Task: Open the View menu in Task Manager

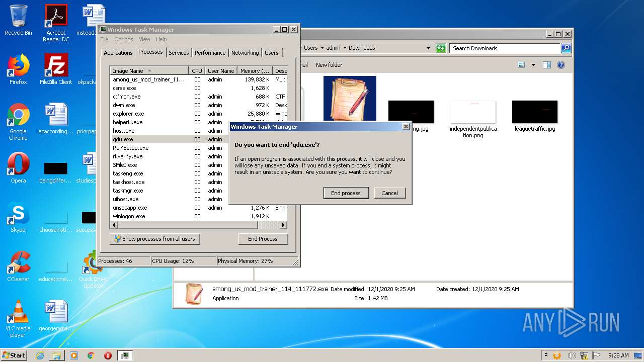Action: (x=144, y=39)
